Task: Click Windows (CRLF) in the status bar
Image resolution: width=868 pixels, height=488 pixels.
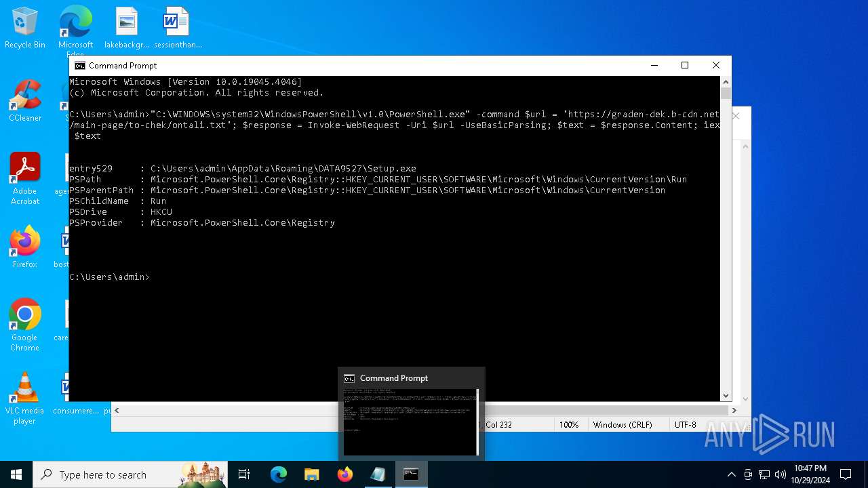Action: [x=623, y=425]
